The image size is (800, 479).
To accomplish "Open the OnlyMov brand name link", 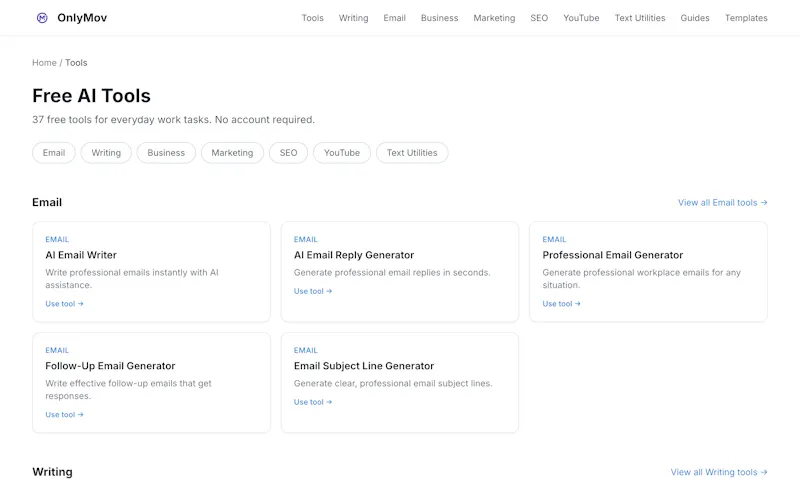I will [x=82, y=18].
